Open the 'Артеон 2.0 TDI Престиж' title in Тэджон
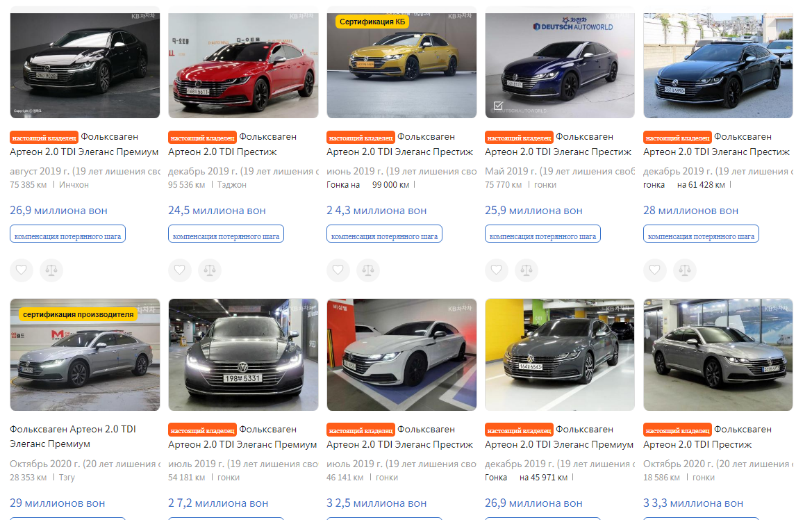Viewport: 812px width, 520px height. coord(223,152)
